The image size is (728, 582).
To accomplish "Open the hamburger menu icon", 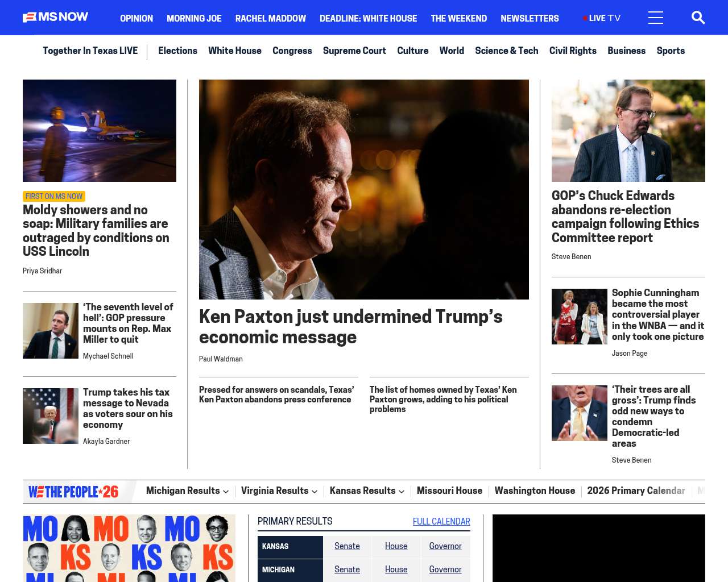I will coord(656,18).
